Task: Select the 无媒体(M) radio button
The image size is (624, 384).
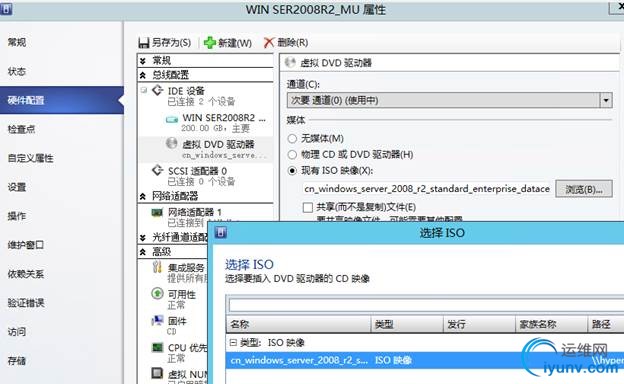Action: [292, 138]
